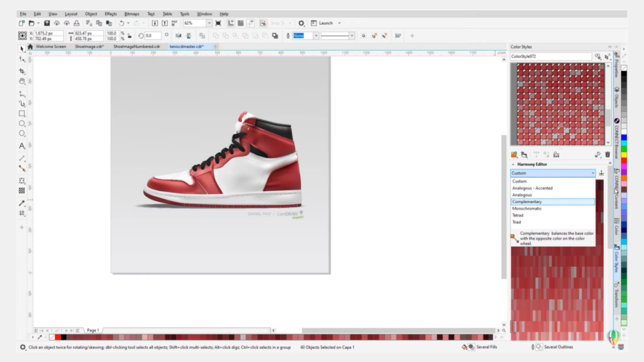
Task: Click the mirror horizontally icon
Action: coord(178,36)
